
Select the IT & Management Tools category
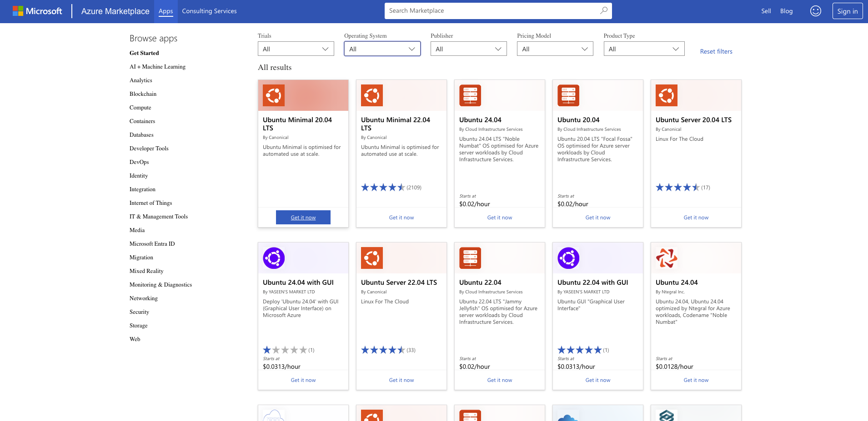tap(159, 217)
